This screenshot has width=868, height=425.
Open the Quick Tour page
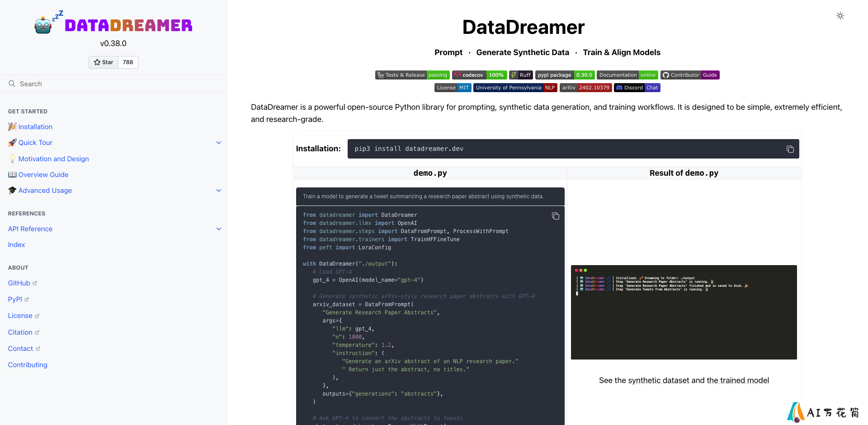tap(35, 143)
